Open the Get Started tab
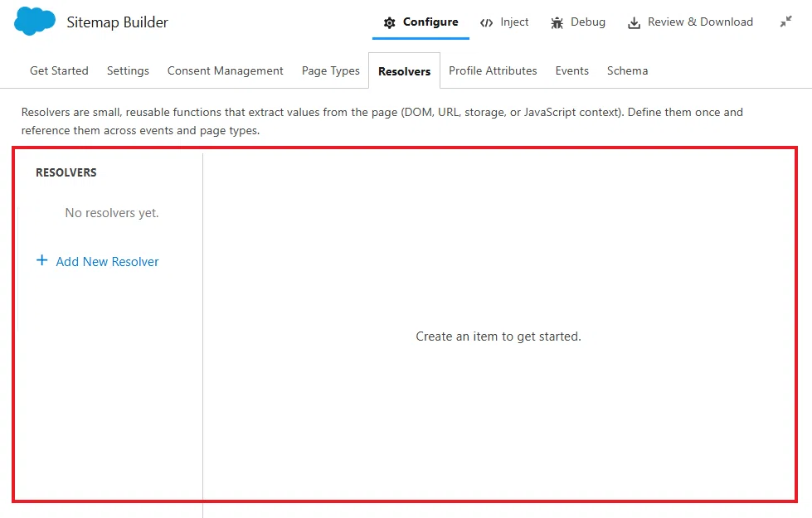The height and width of the screenshot is (518, 812). pyautogui.click(x=59, y=71)
